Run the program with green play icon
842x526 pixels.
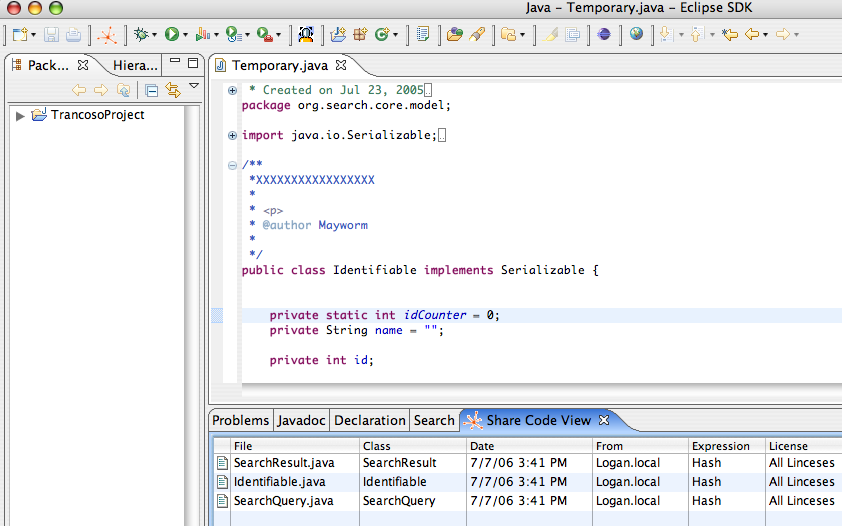pos(172,35)
